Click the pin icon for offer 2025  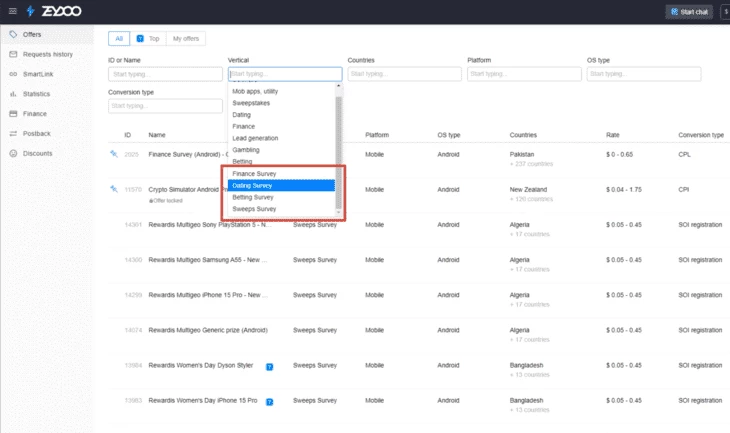[114, 154]
